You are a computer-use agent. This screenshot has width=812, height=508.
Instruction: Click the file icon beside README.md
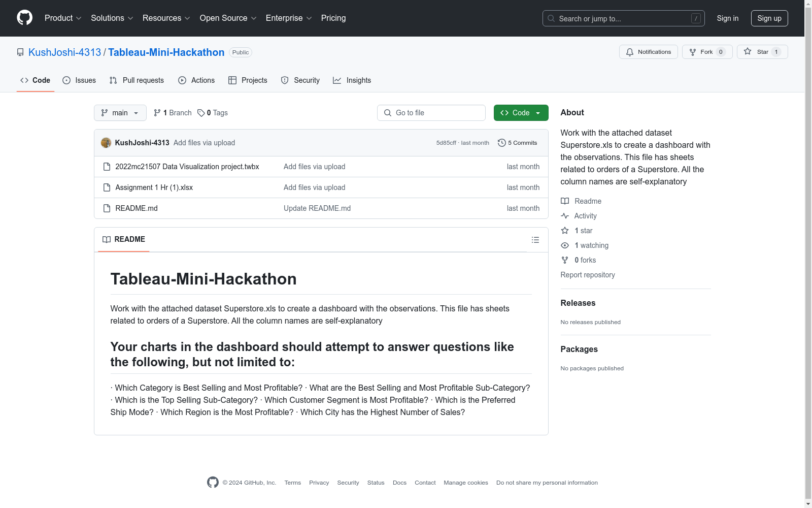pyautogui.click(x=107, y=208)
